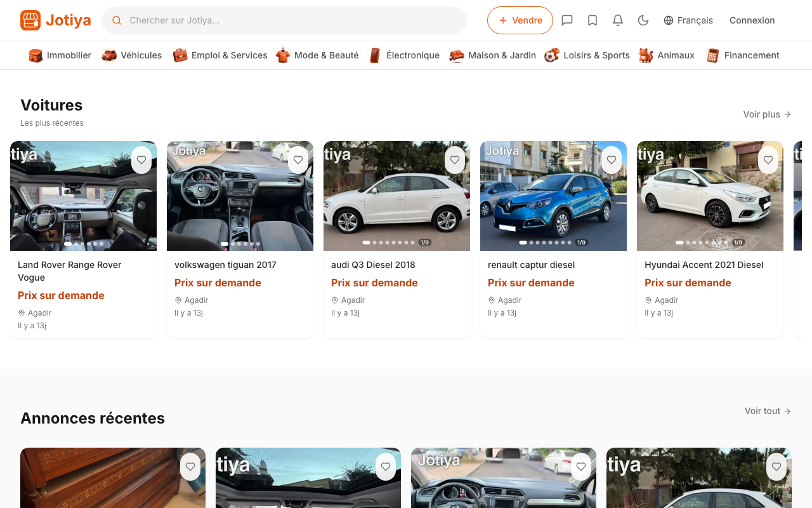Click the Voitures section heading
812x508 pixels.
pos(51,105)
